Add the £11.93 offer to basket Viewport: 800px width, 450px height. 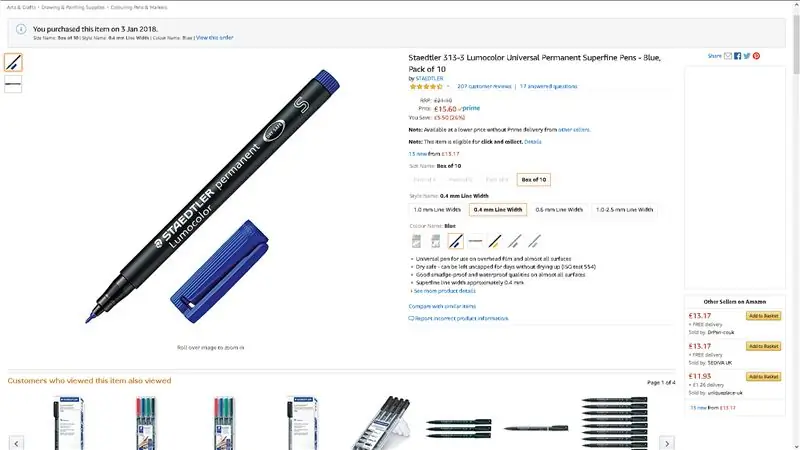(x=763, y=377)
